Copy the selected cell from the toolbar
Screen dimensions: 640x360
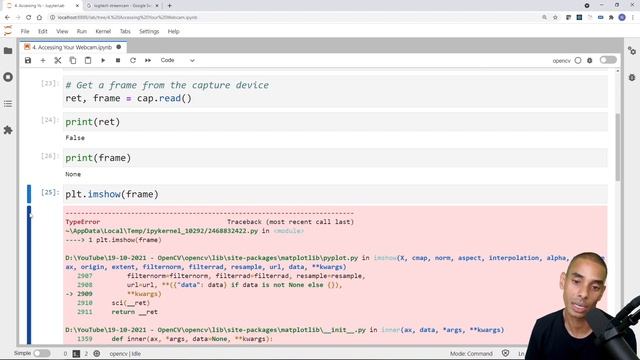(x=73, y=60)
